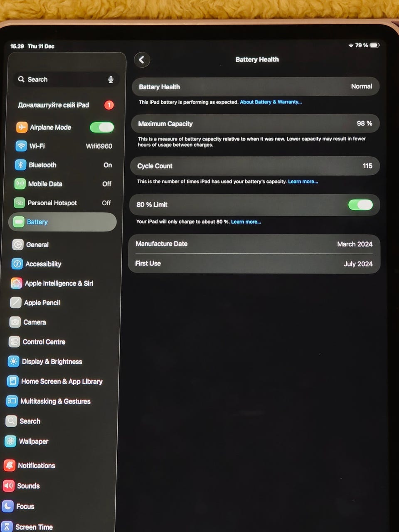Open Mobile Data settings
The width and height of the screenshot is (399, 532).
(x=63, y=184)
